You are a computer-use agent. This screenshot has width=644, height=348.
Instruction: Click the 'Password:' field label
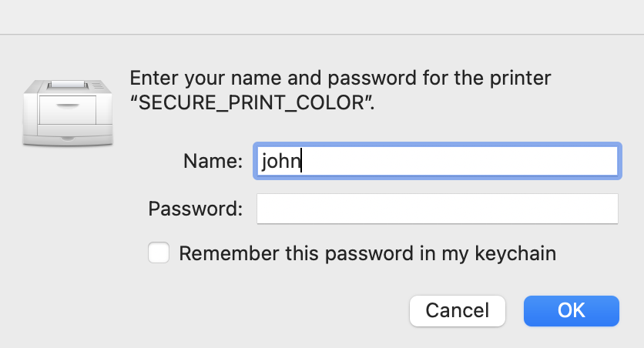coord(196,209)
